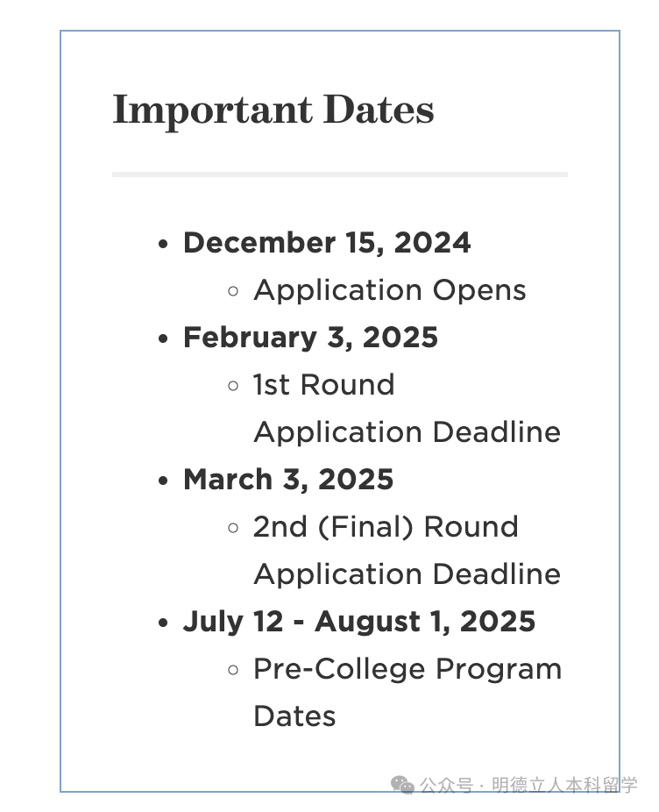Click the hollow bullet before Application Opens

(233, 291)
